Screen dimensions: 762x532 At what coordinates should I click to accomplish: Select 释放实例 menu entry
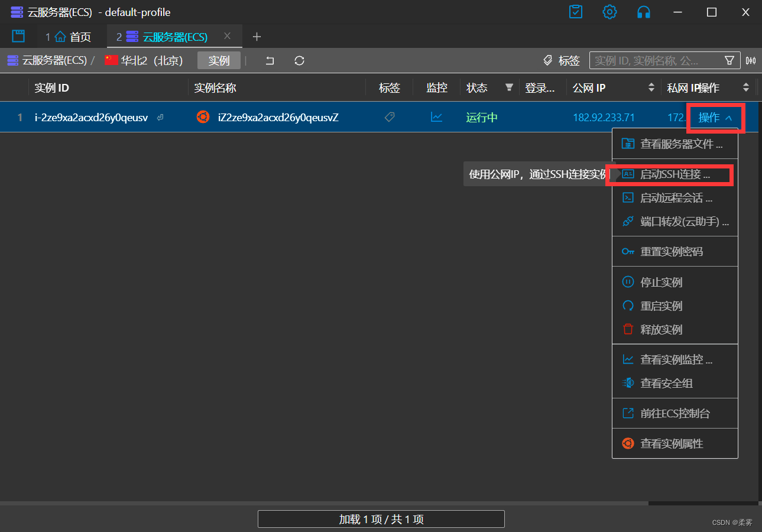675,329
